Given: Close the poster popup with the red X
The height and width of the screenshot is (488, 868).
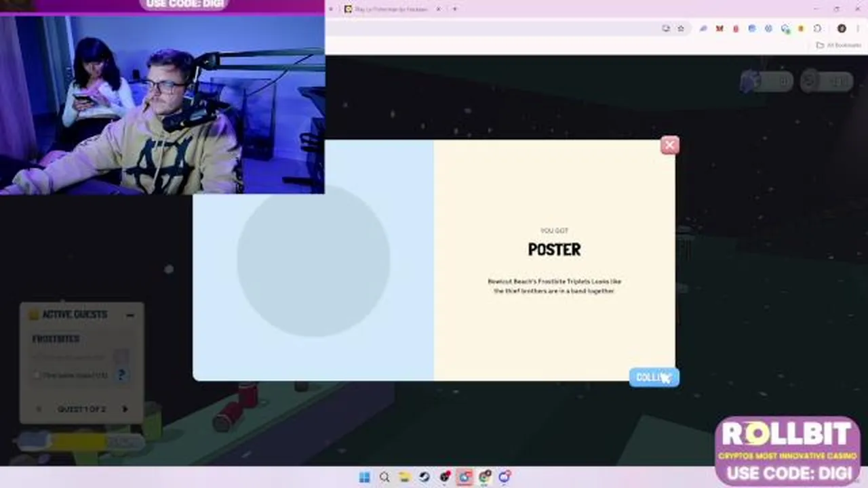Looking at the screenshot, I should point(669,145).
